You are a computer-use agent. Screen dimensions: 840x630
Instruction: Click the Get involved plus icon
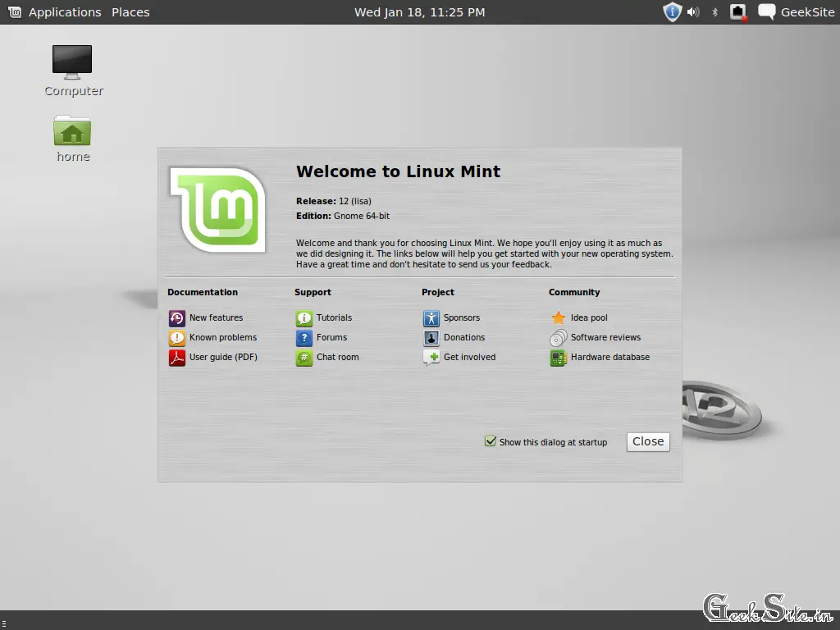coord(431,358)
